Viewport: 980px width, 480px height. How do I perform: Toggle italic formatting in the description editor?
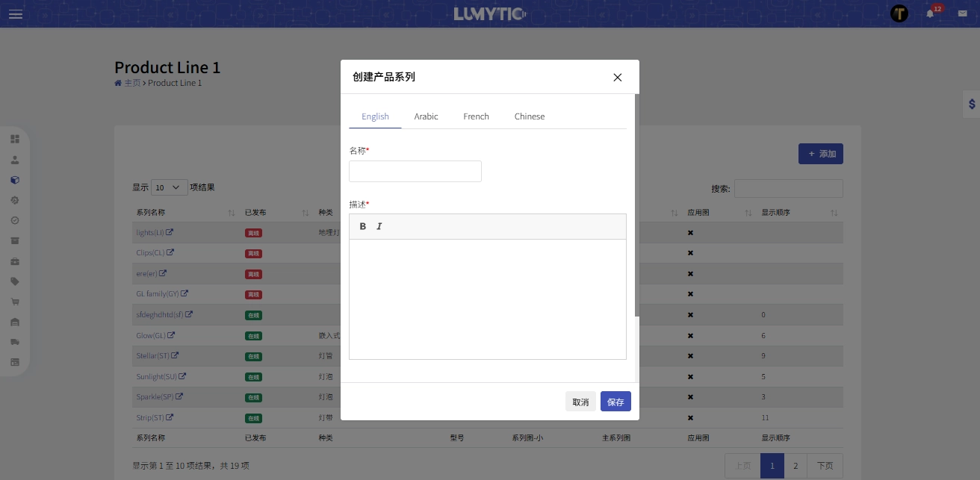coord(379,226)
